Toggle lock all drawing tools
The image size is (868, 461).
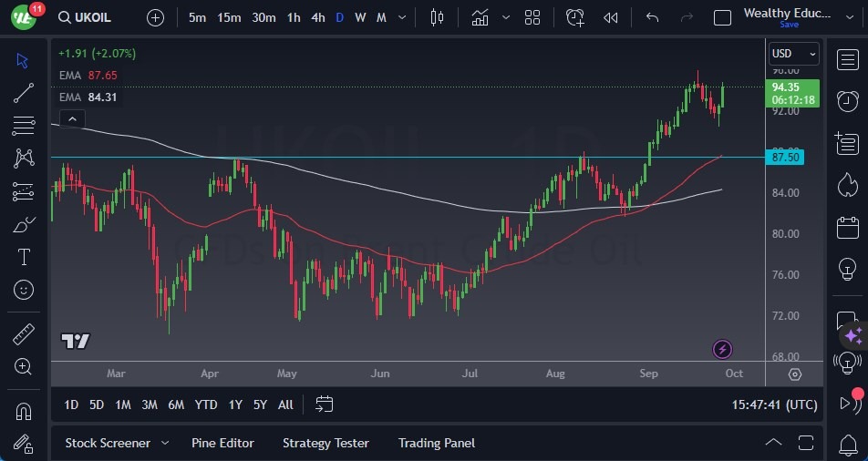[x=25, y=445]
